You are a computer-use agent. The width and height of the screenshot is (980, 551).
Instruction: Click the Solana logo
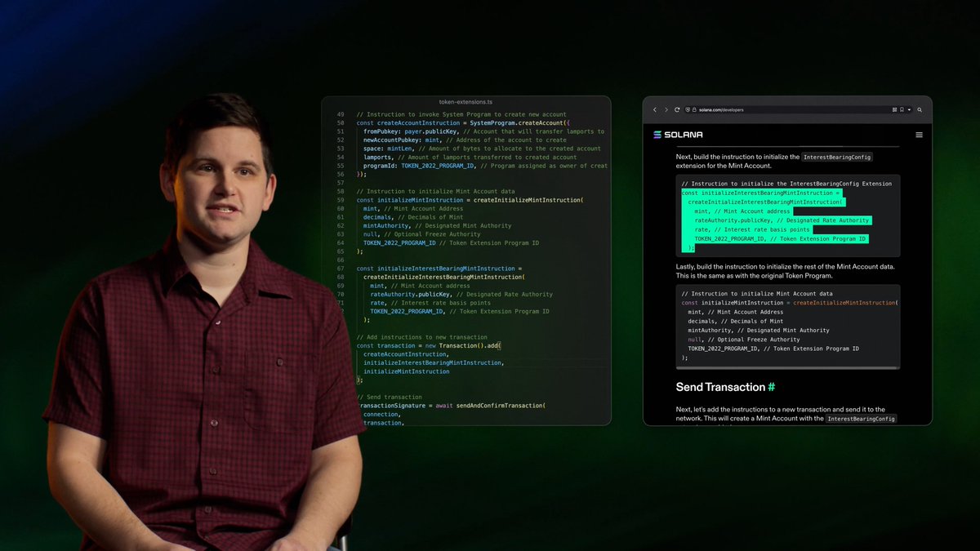pyautogui.click(x=678, y=135)
